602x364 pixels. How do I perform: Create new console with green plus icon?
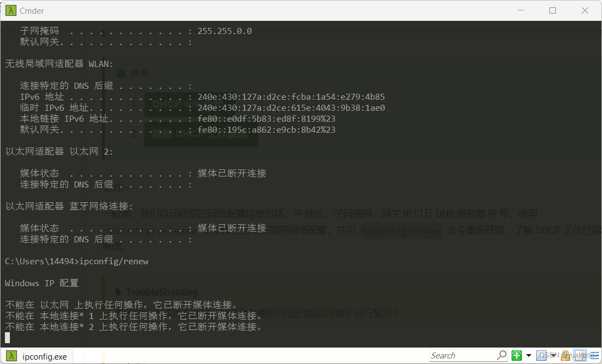517,356
